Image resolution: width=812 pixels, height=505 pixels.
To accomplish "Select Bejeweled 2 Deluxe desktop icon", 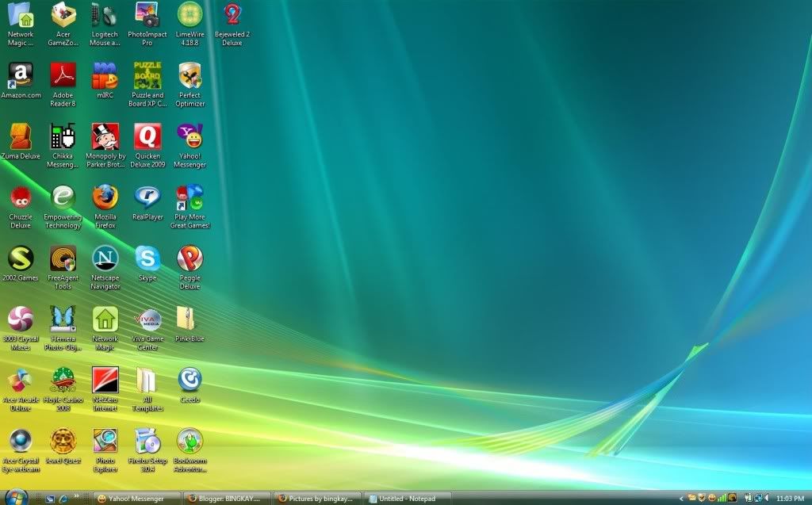I will click(x=232, y=25).
